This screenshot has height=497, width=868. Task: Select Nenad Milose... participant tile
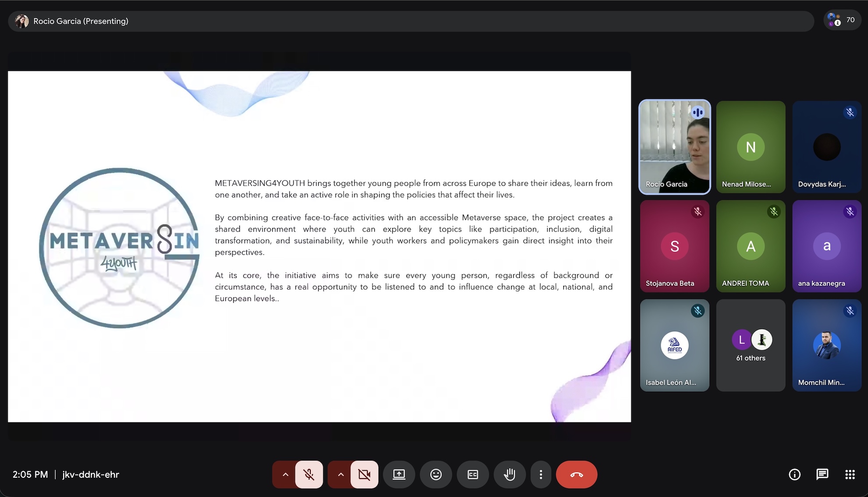(x=751, y=147)
